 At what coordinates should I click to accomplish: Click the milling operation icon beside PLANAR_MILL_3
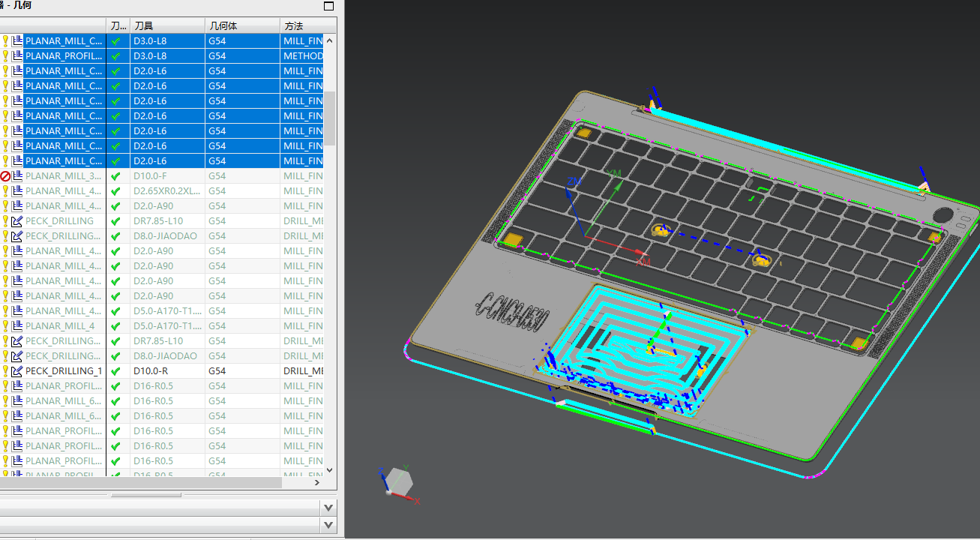pos(17,176)
